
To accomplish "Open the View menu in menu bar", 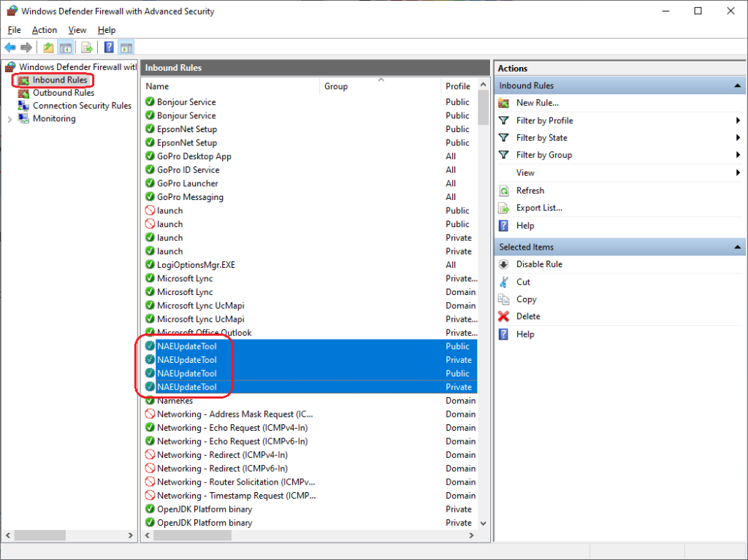I will click(x=77, y=30).
